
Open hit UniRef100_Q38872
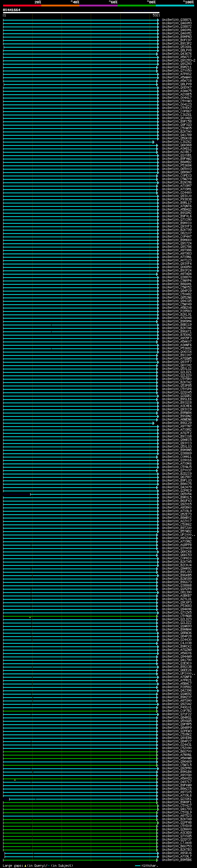(x=176, y=26)
